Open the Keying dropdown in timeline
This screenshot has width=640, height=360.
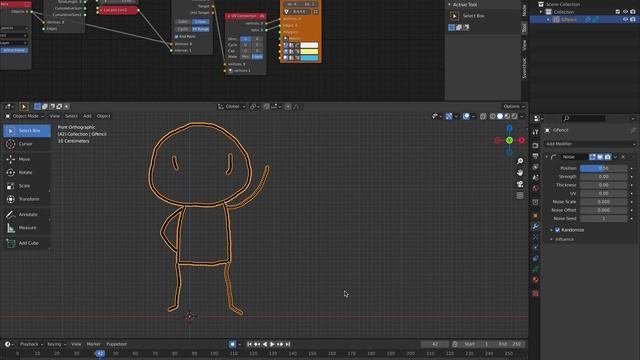(x=56, y=344)
